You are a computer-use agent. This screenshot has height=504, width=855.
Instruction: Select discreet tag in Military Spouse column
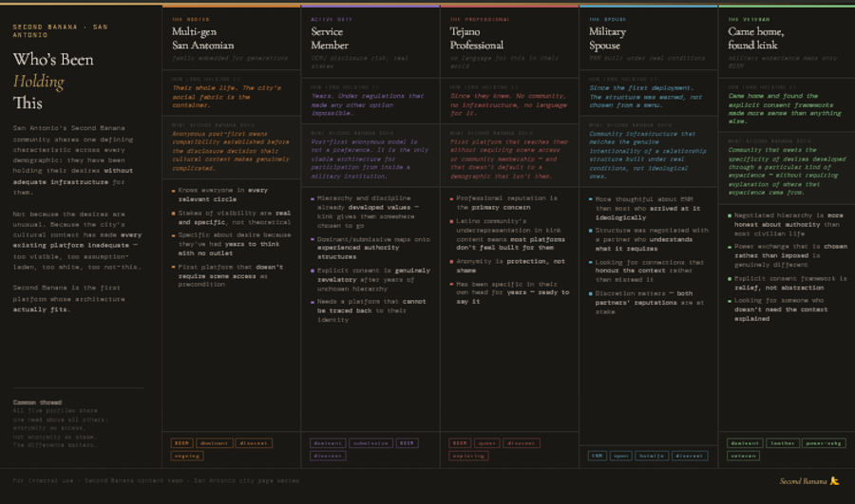(690, 456)
